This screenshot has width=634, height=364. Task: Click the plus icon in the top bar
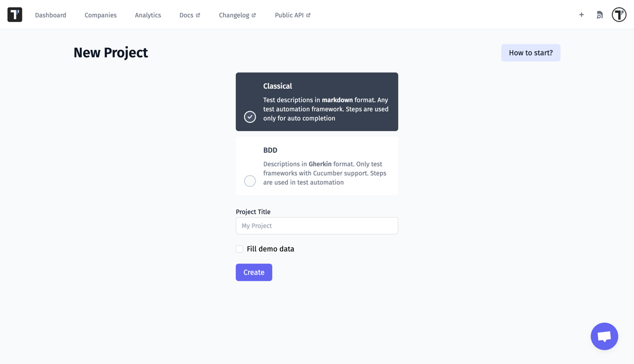(x=581, y=15)
